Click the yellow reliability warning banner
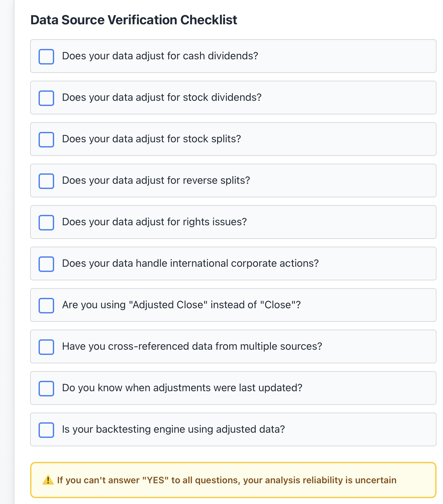 [233, 480]
